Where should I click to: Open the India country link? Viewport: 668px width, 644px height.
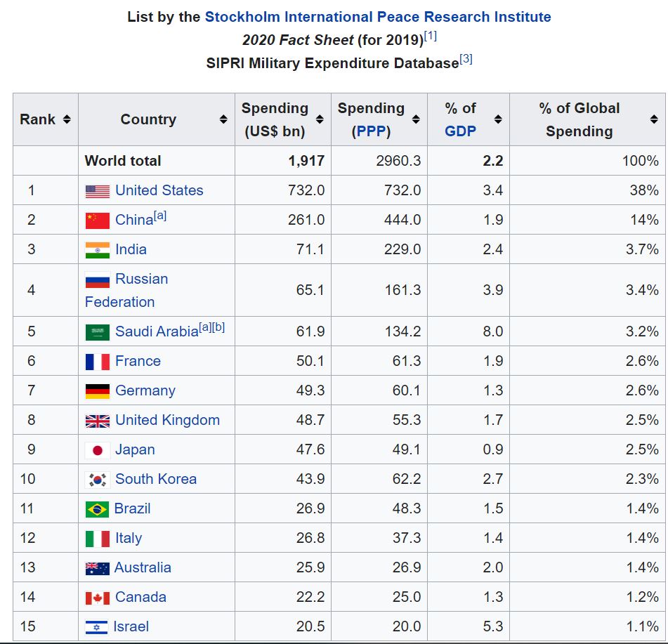coord(131,249)
